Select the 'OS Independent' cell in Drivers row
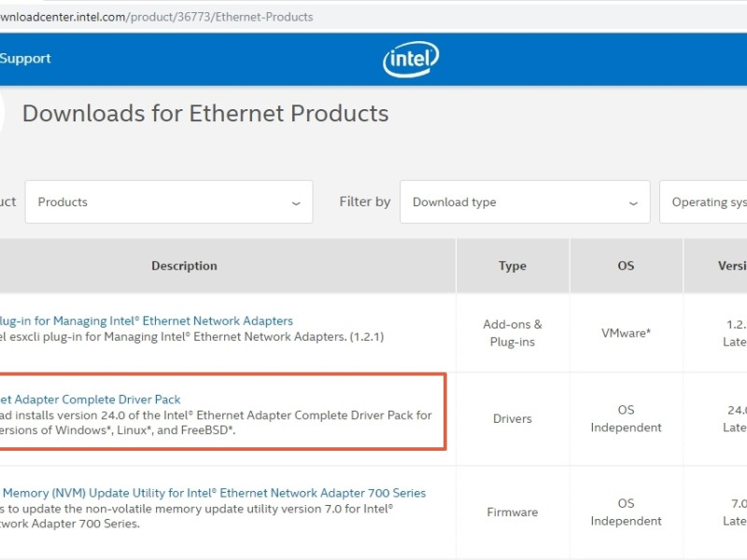747x560 pixels. pos(626,418)
